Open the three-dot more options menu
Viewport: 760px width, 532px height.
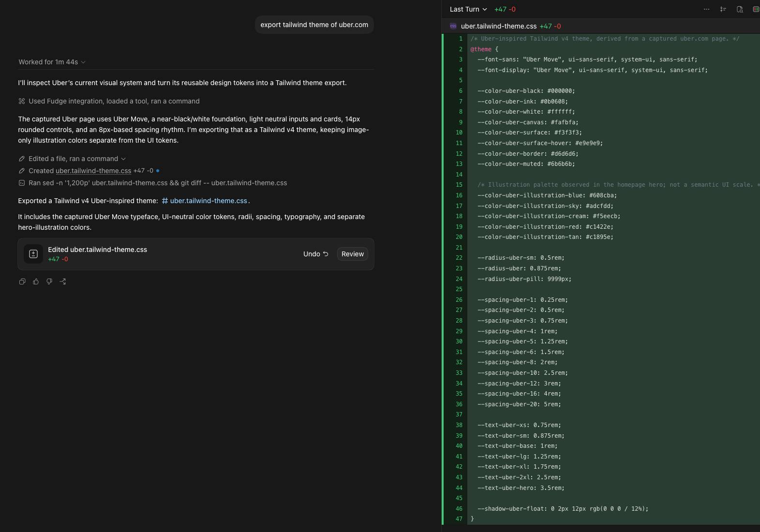[x=707, y=9]
